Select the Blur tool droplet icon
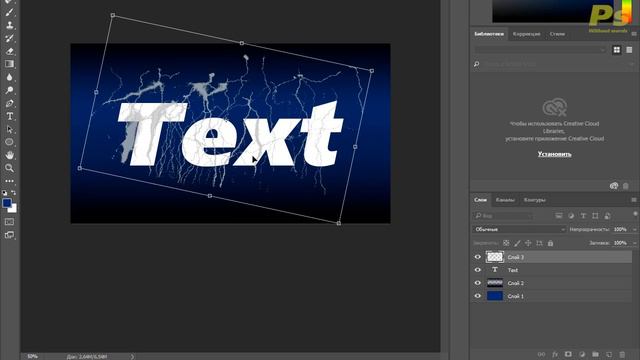This screenshot has height=360, width=640. point(9,77)
